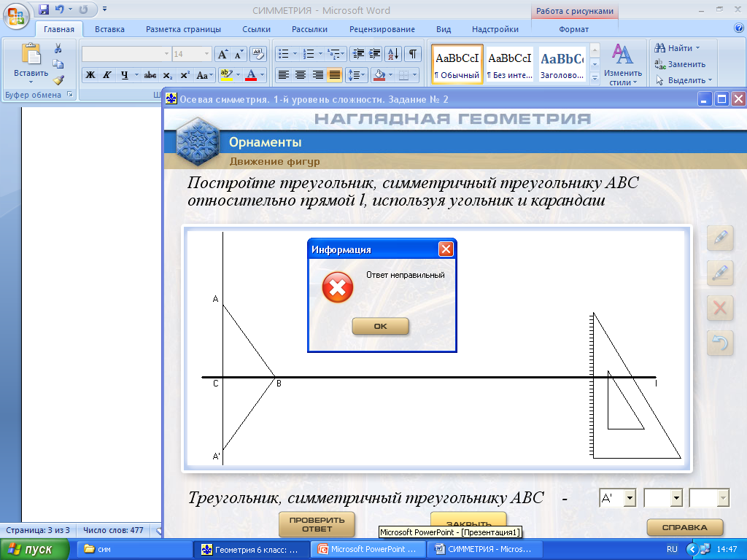Click the Copy icon in clipboard group
This screenshot has width=747, height=560.
[58, 64]
